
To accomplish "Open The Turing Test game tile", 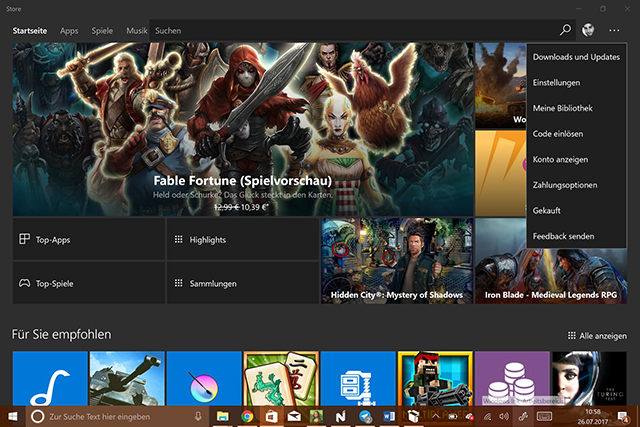I will pos(589,378).
